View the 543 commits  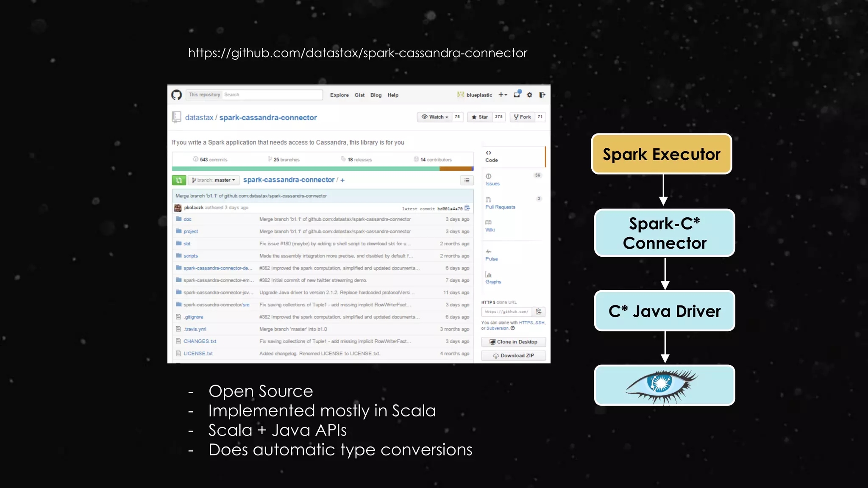click(210, 160)
